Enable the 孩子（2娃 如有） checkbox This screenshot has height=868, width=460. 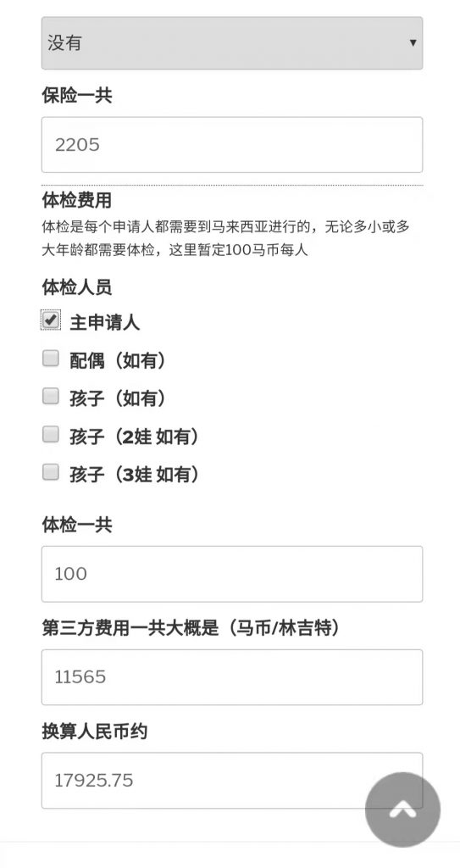(x=51, y=435)
